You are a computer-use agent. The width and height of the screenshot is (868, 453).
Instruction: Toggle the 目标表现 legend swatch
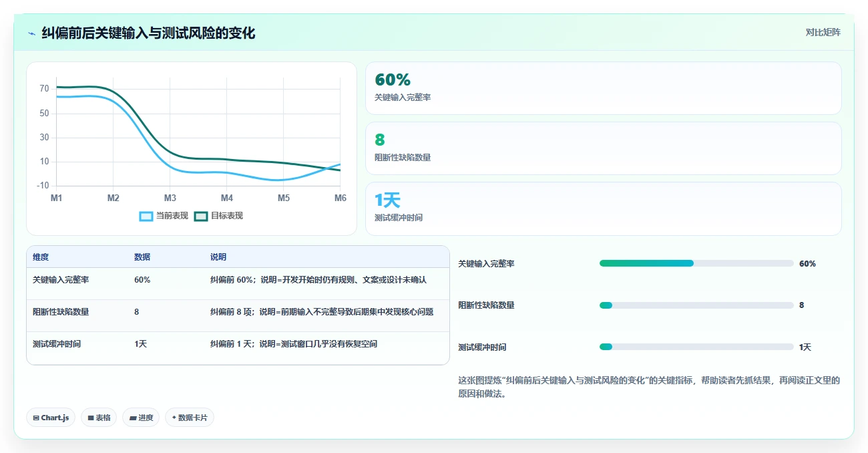[x=201, y=216]
